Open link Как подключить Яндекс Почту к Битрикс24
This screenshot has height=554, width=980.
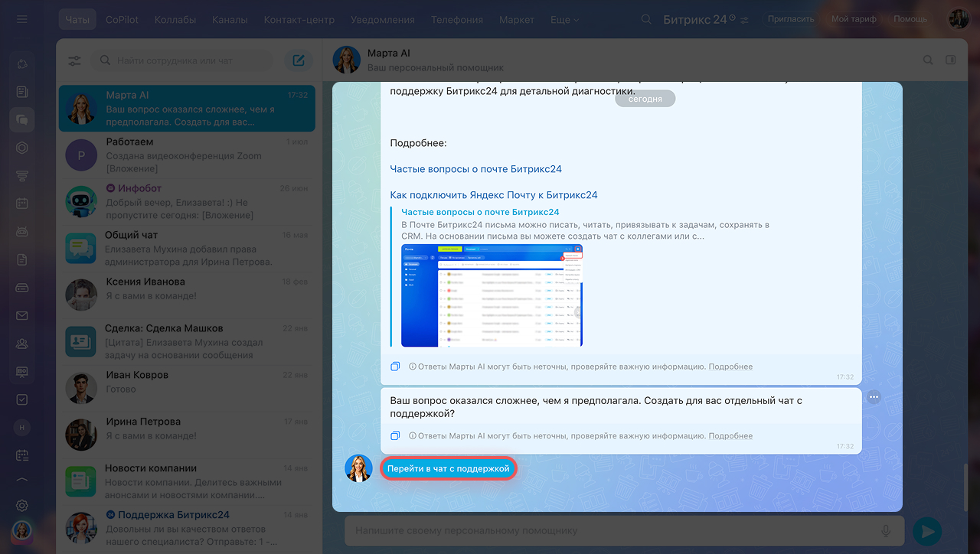tap(494, 195)
